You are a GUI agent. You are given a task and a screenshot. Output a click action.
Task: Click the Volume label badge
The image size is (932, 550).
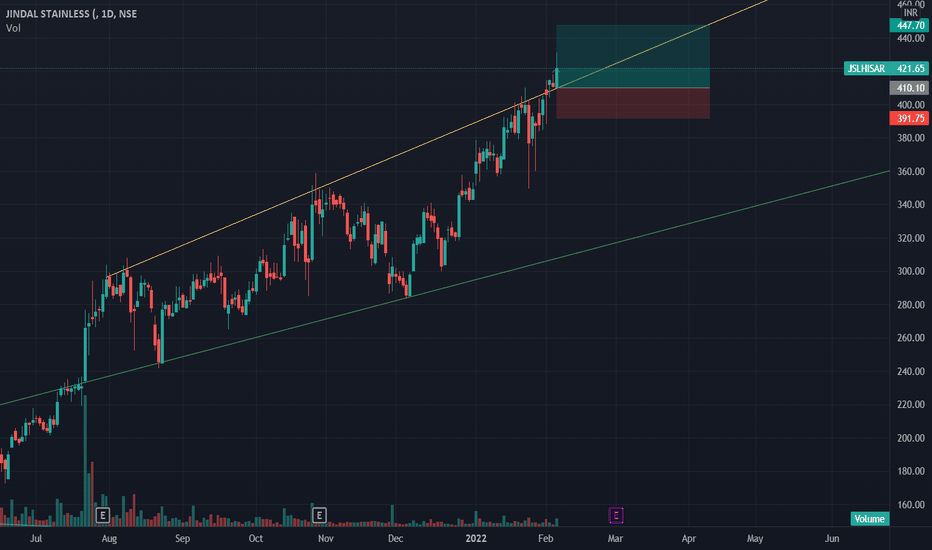(x=870, y=519)
